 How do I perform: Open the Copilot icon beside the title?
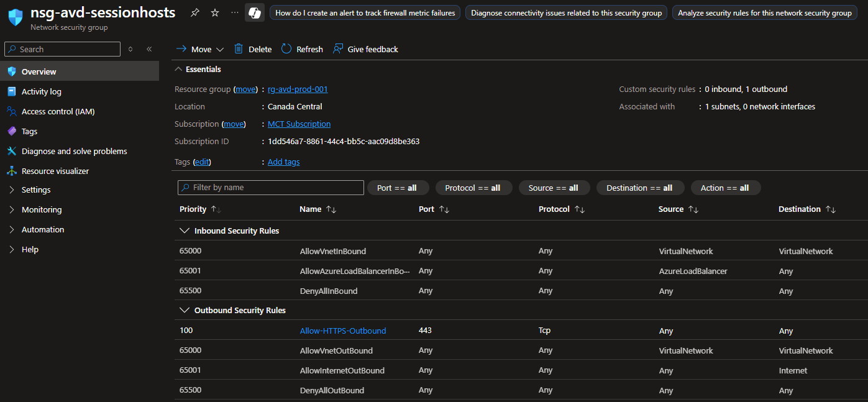(254, 13)
